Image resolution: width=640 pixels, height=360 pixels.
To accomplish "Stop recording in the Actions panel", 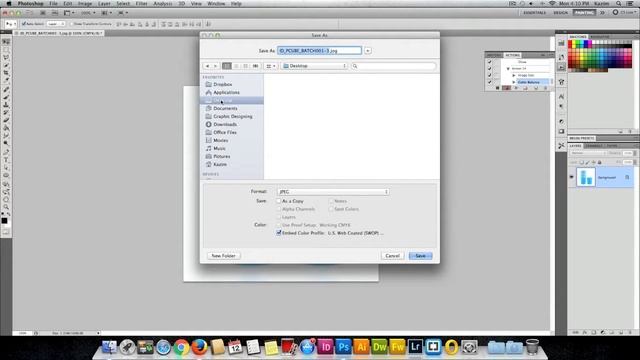I will 498,88.
